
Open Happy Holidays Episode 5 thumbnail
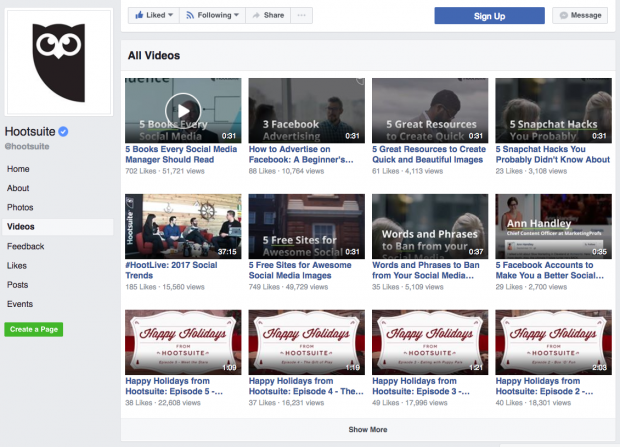pos(183,342)
